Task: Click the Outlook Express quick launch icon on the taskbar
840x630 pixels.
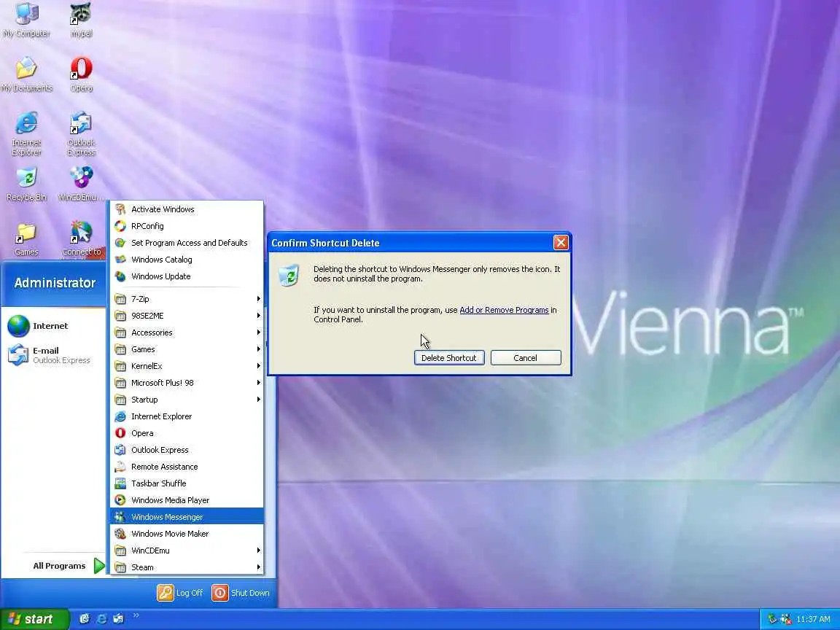Action: click(x=118, y=619)
